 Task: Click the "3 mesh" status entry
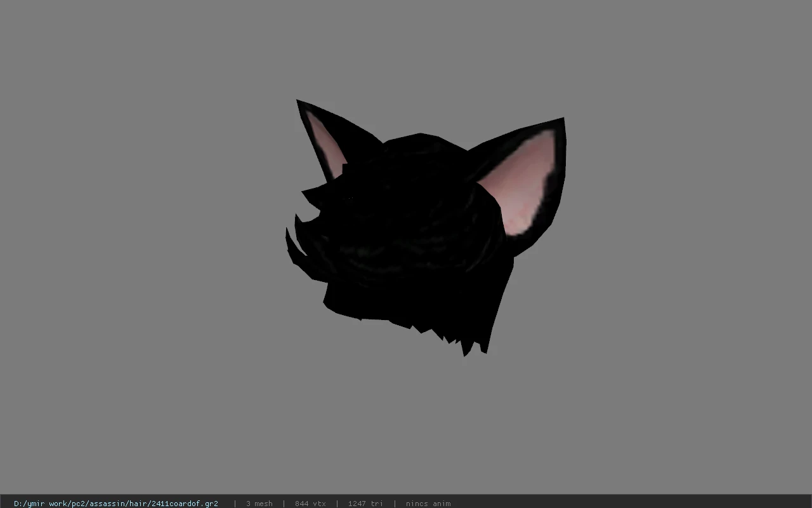coord(259,504)
